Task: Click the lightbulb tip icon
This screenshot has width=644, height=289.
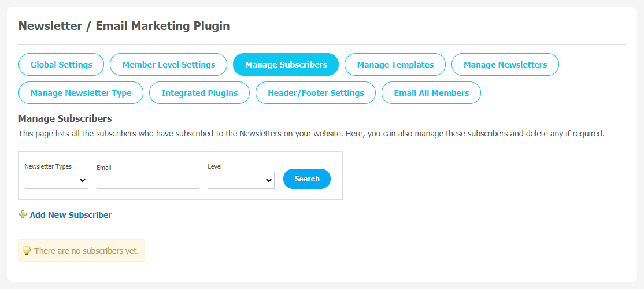Action: [27, 251]
